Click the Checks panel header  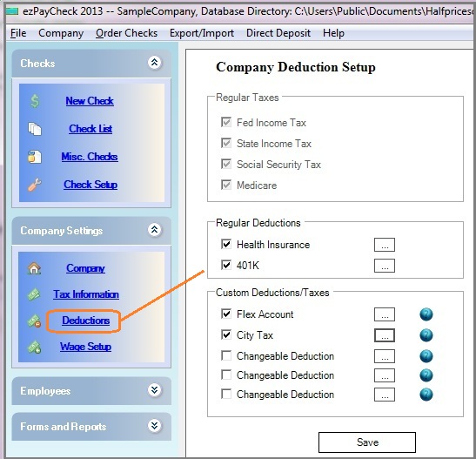(x=91, y=64)
